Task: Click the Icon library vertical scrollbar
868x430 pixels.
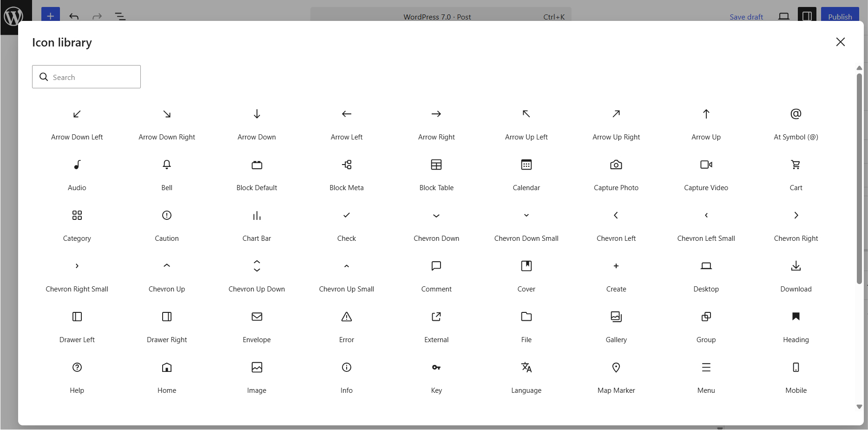Action: click(x=859, y=179)
